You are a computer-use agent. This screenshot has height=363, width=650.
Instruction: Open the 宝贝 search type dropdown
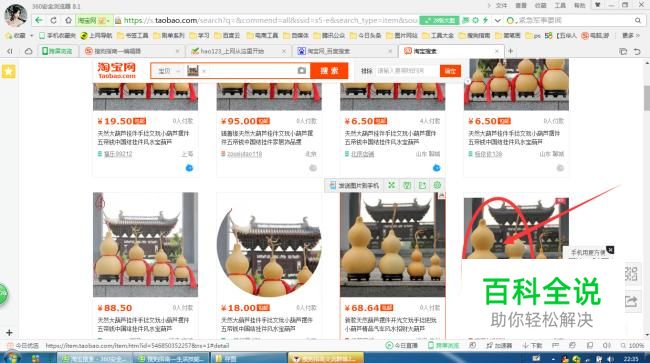[x=169, y=71]
